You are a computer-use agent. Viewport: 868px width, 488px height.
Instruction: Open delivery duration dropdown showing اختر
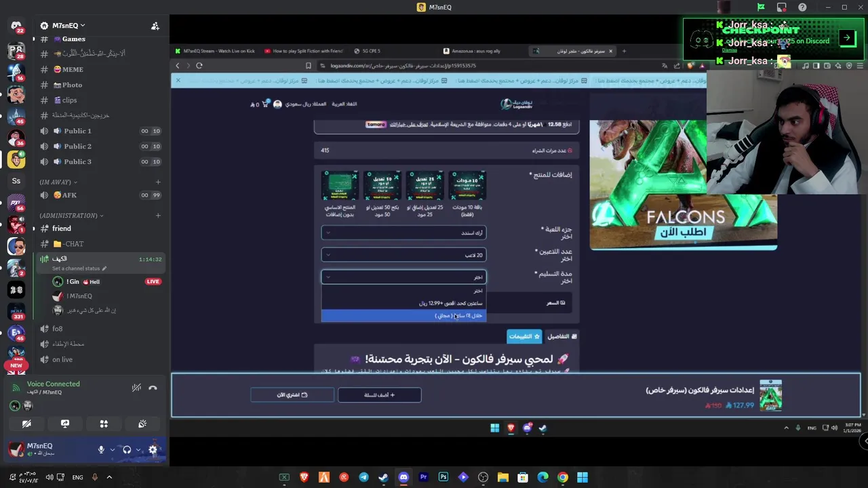point(403,277)
